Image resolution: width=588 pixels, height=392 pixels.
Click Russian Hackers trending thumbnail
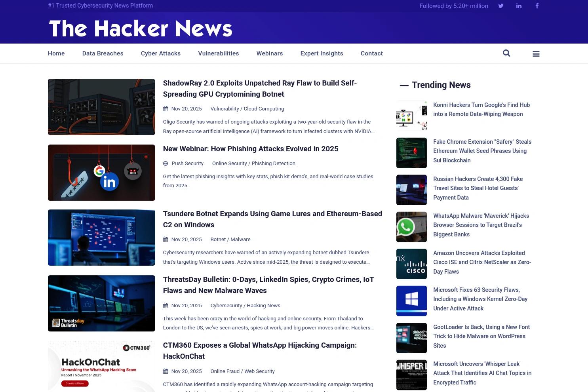411,190
